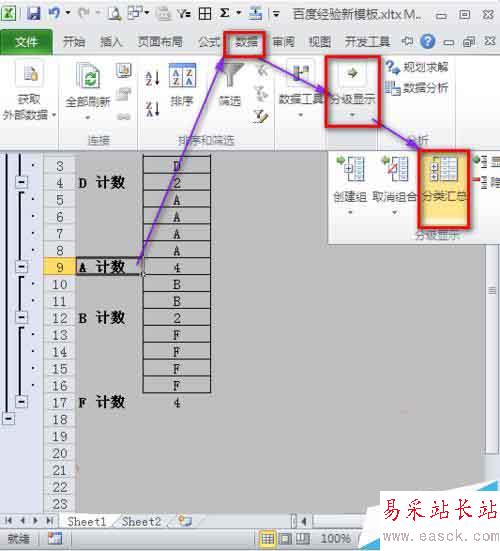Image resolution: width=500 pixels, height=551 pixels.
Task: Open the 数据工具 data tools dropdown
Action: (301, 90)
